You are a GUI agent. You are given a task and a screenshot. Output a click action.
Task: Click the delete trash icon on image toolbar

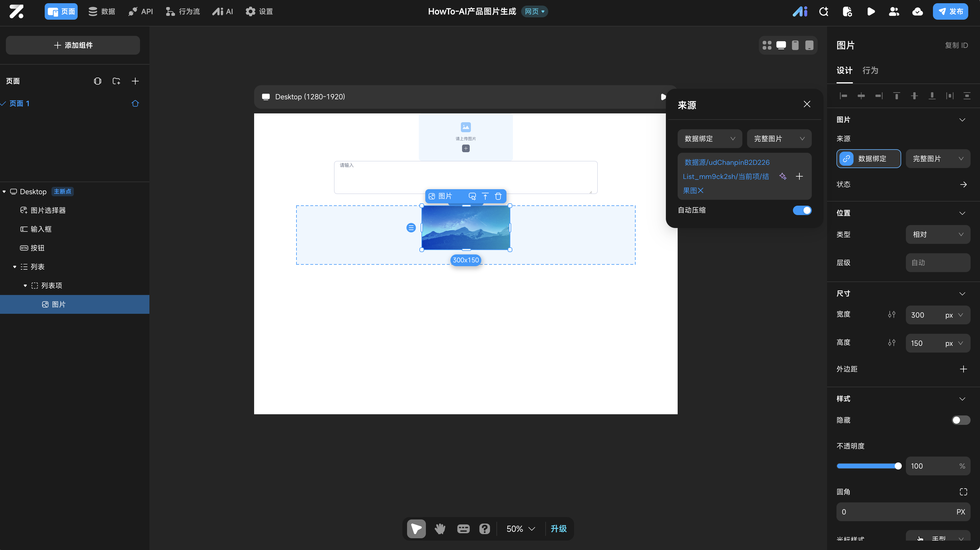pos(498,196)
